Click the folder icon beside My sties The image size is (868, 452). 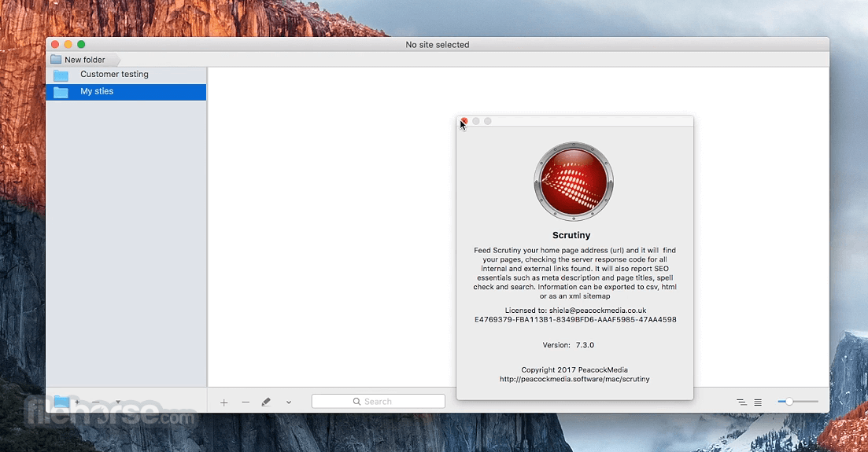pos(61,93)
